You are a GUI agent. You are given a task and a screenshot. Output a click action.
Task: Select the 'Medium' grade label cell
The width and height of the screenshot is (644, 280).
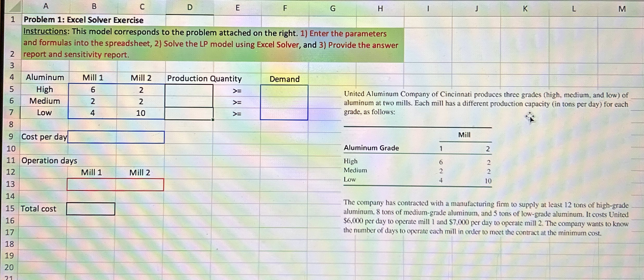pos(45,101)
